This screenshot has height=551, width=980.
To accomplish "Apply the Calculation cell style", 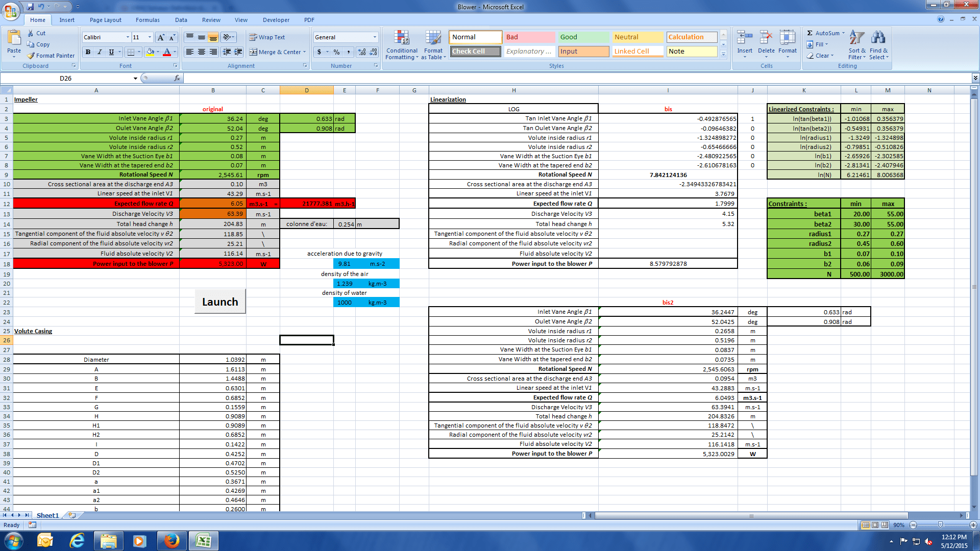I will (691, 37).
